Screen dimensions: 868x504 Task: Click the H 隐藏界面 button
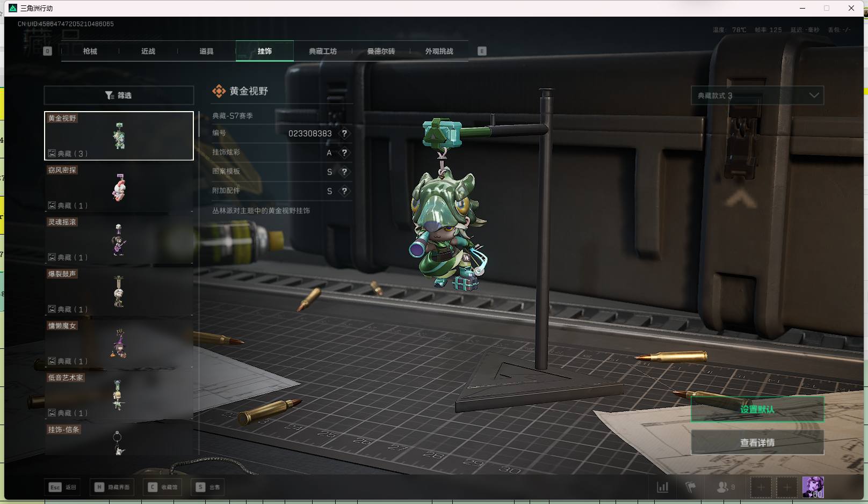112,487
